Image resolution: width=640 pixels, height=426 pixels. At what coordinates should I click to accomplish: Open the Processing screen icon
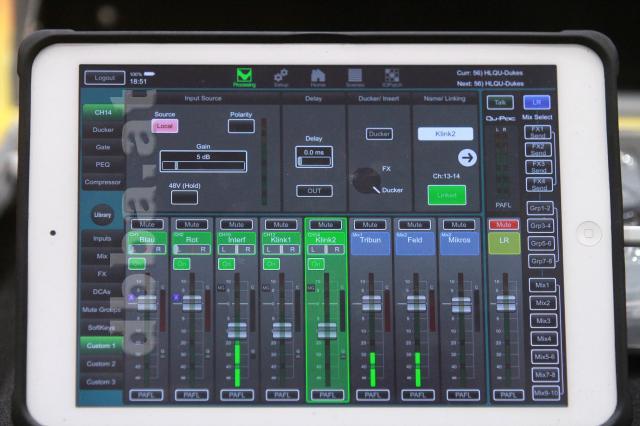pyautogui.click(x=244, y=76)
